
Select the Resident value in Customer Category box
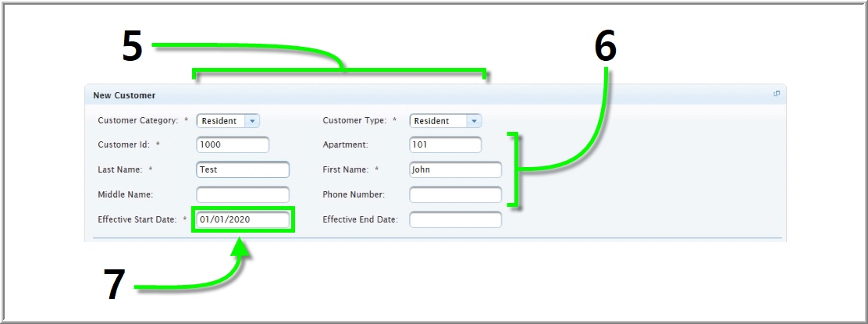click(219, 121)
